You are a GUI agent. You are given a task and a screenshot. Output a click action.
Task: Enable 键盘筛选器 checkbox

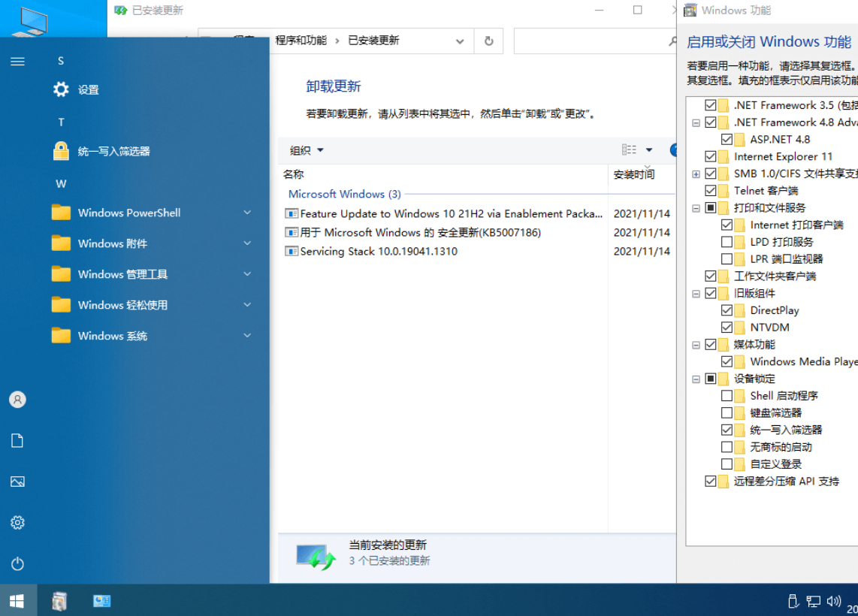pyautogui.click(x=727, y=412)
